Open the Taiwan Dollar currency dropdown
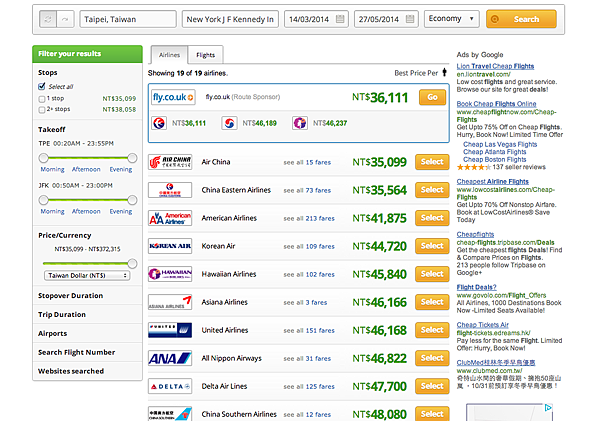The width and height of the screenshot is (600, 421). [x=87, y=275]
